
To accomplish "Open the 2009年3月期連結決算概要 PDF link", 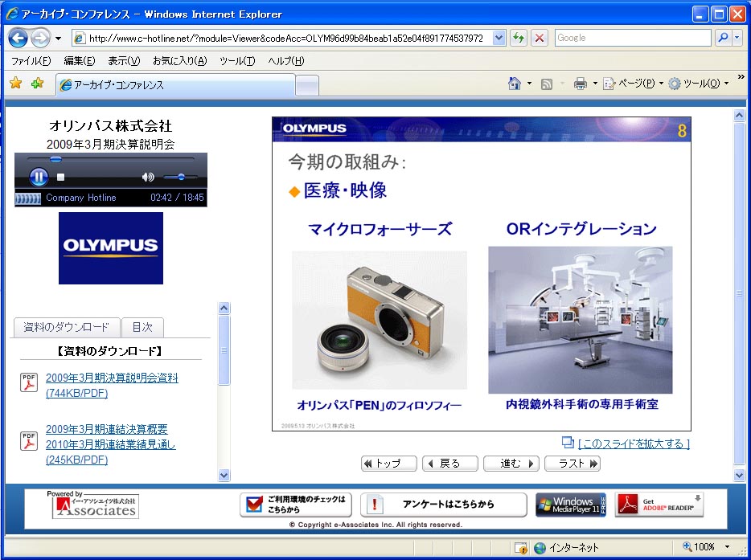I will click(111, 444).
